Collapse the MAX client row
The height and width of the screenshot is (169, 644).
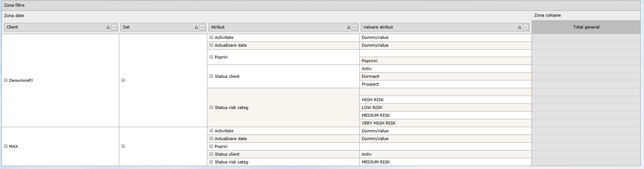6,147
